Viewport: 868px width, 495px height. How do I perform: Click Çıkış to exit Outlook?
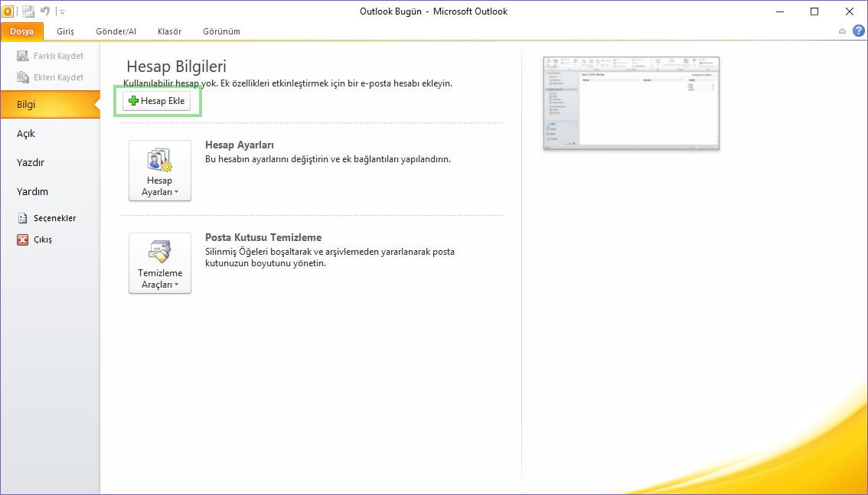[34, 239]
